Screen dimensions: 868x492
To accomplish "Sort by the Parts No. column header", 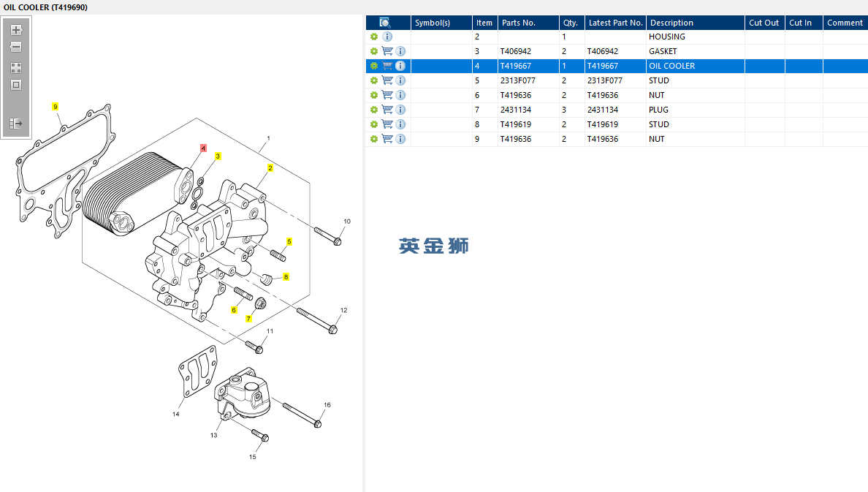I will (518, 23).
